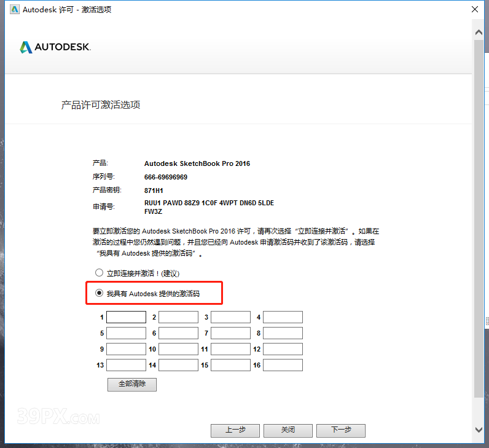Click activation code field 5
This screenshot has height=448, width=489.
coord(126,333)
